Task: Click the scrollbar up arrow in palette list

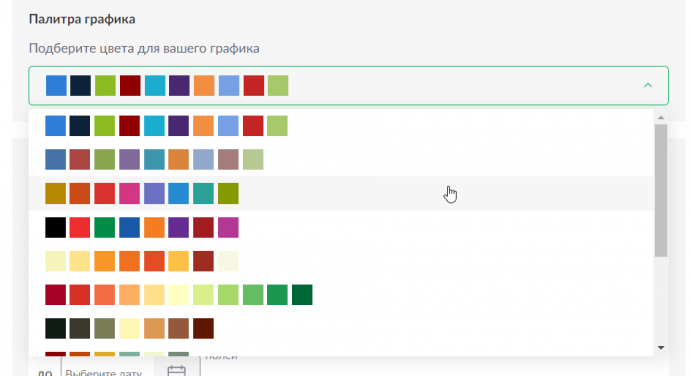Action: [661, 118]
